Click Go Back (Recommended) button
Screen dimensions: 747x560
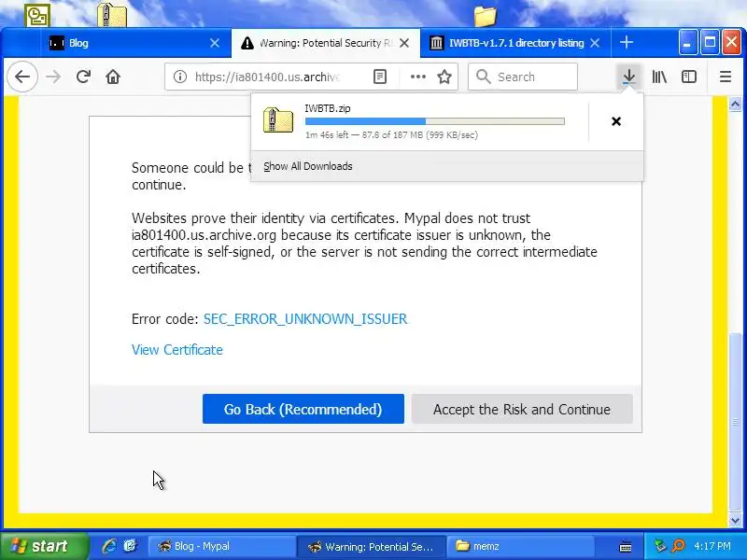(x=303, y=409)
